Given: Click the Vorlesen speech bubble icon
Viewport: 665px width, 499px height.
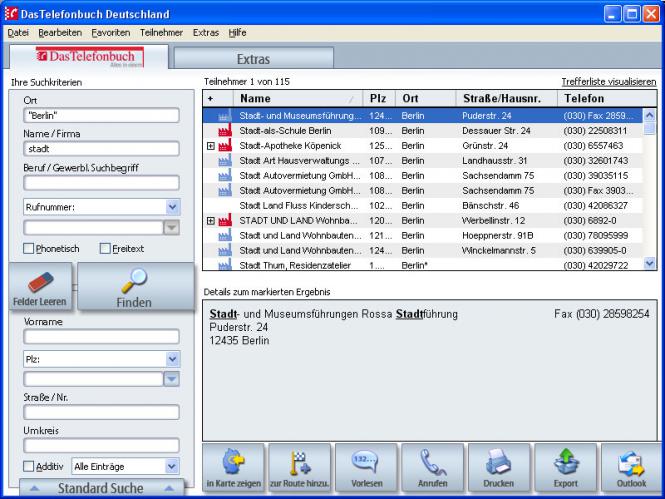Looking at the screenshot, I should point(366,462).
